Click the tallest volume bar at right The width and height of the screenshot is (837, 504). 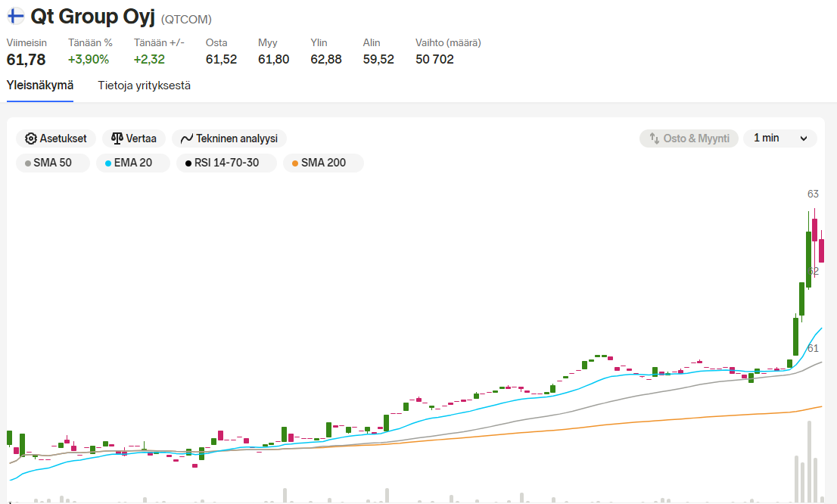click(x=809, y=462)
